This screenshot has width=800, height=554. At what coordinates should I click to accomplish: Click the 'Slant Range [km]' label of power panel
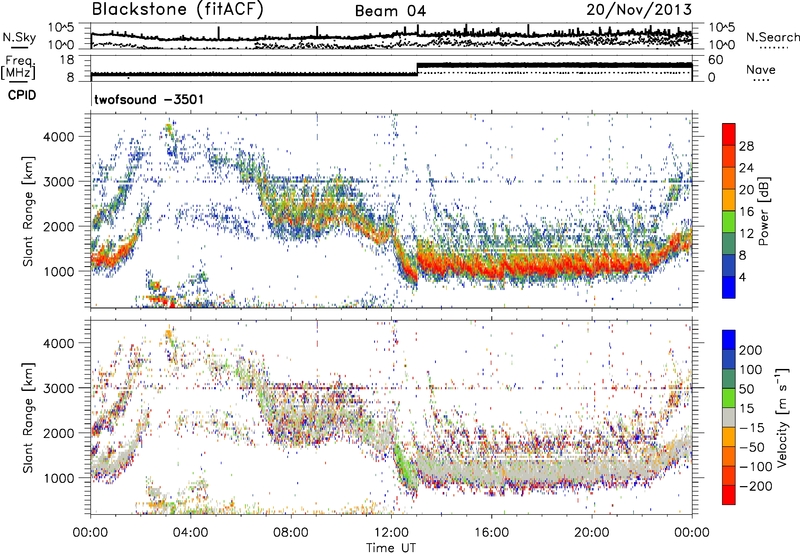coord(28,211)
